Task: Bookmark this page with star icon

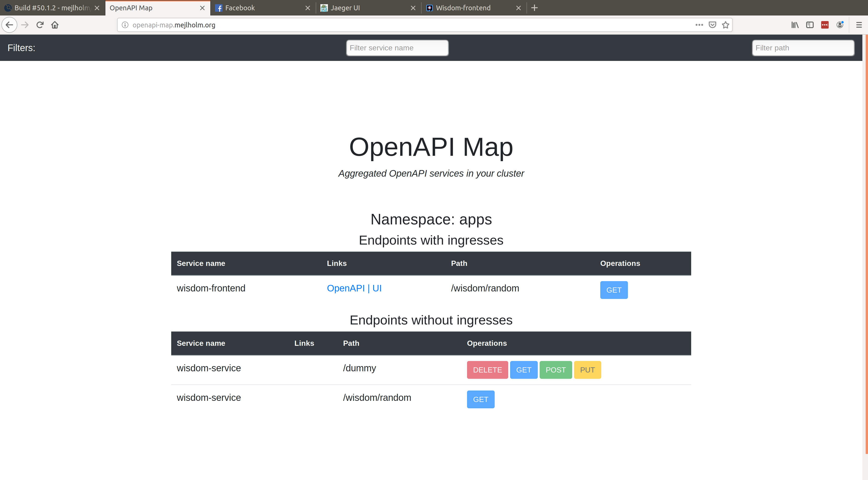Action: 725,25
